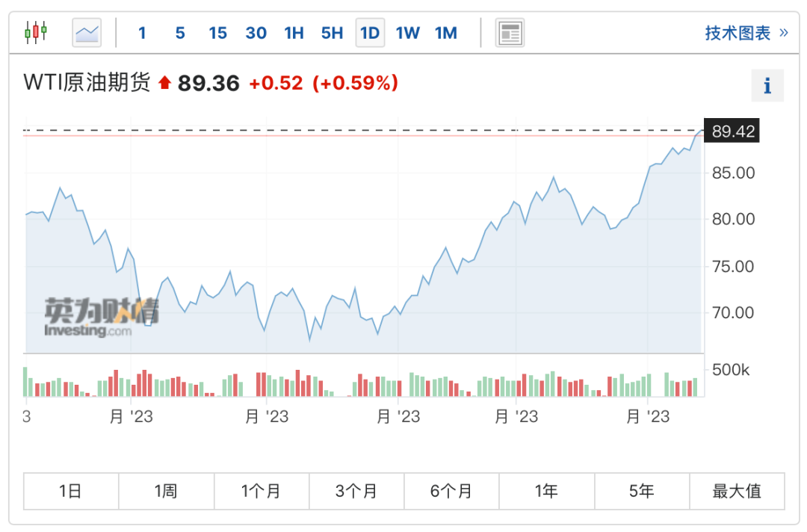Select the area line chart icon

87,33
